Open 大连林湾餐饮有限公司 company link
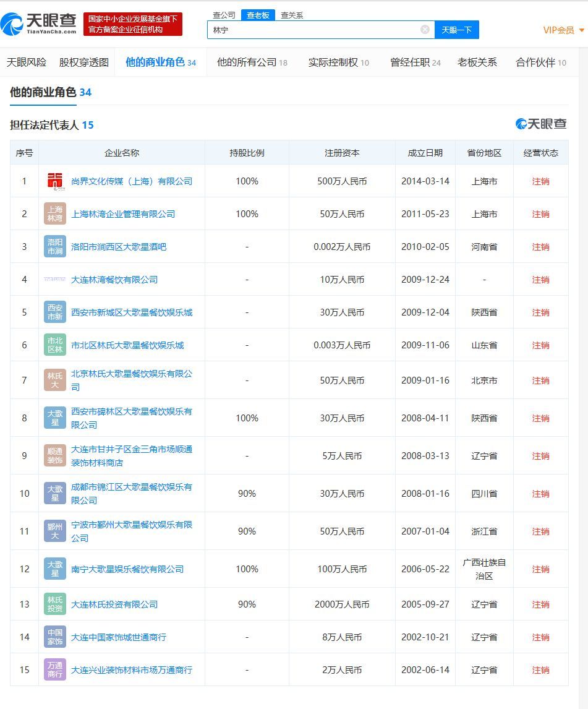 point(114,280)
